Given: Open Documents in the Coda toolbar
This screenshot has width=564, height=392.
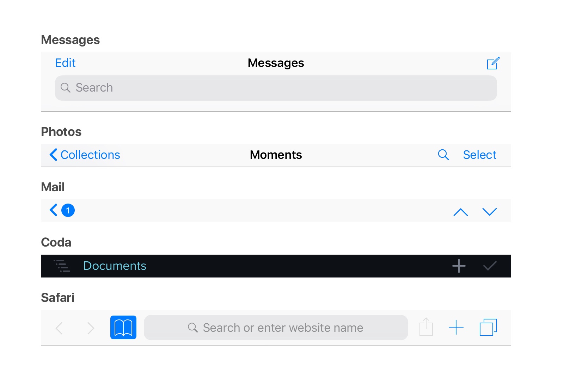Looking at the screenshot, I should click(x=115, y=266).
